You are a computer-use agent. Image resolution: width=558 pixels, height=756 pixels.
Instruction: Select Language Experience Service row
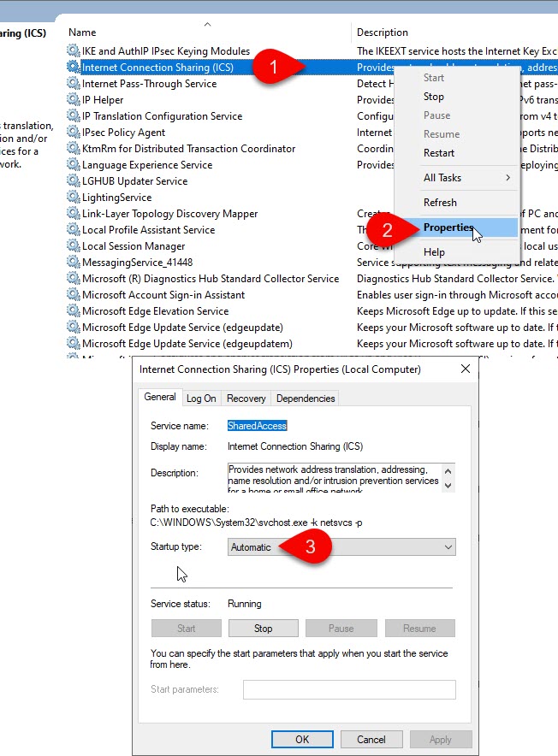(x=146, y=165)
